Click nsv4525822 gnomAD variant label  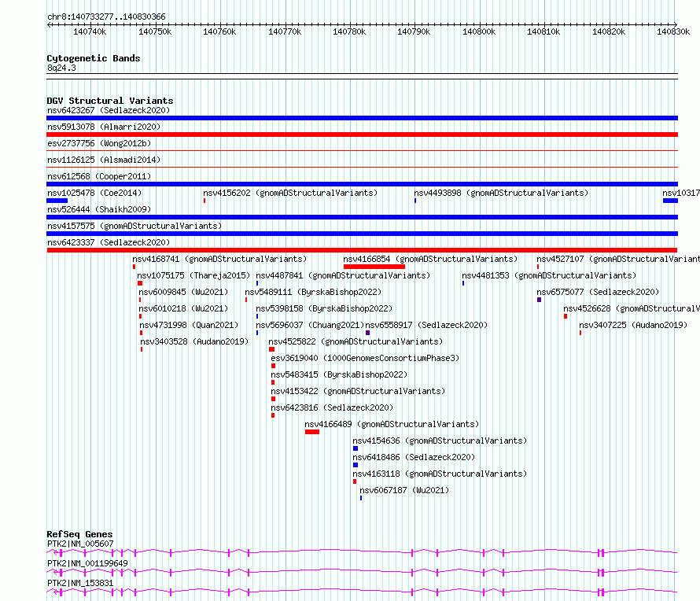coord(356,341)
